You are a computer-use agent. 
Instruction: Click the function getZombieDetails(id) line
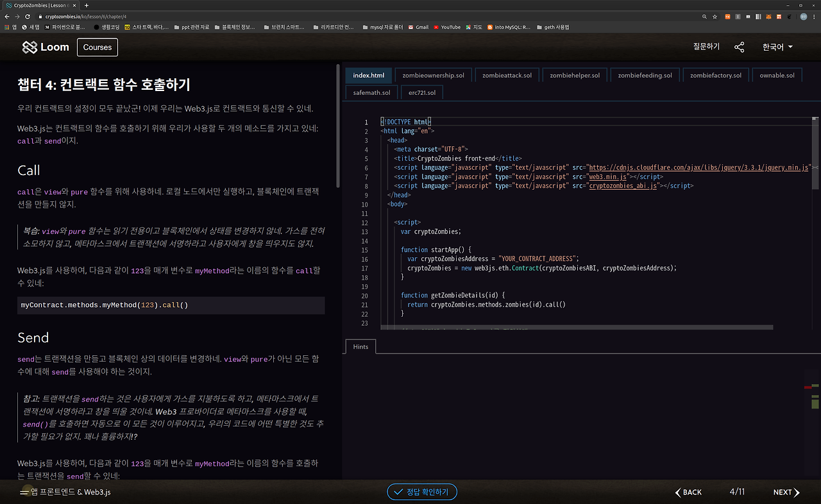click(x=453, y=295)
